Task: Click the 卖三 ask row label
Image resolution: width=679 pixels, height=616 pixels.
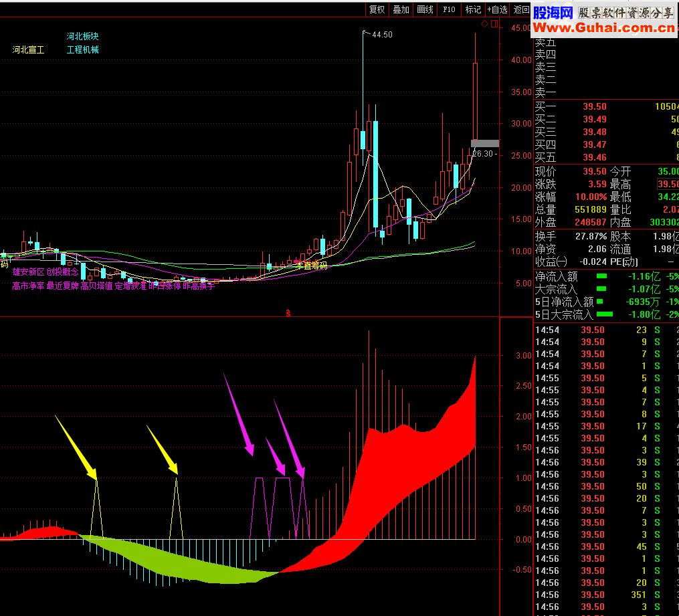Action: 545,67
